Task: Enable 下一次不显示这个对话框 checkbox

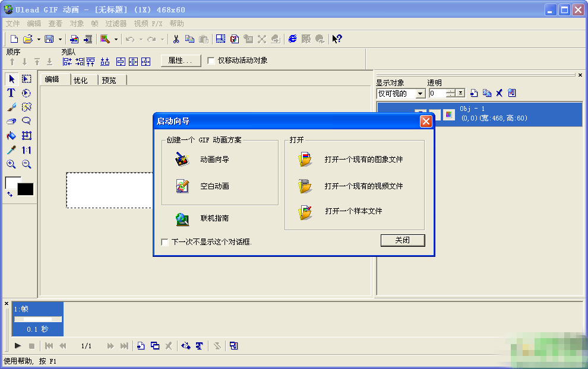Action: [165, 242]
